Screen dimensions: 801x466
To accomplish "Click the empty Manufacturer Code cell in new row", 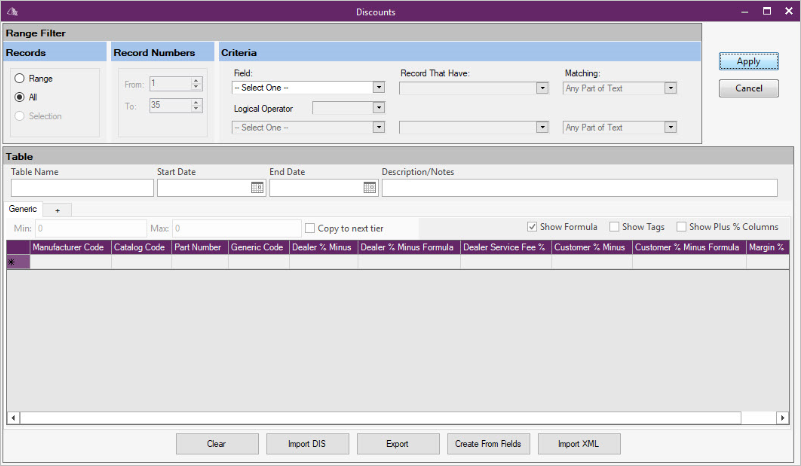I will (x=70, y=262).
